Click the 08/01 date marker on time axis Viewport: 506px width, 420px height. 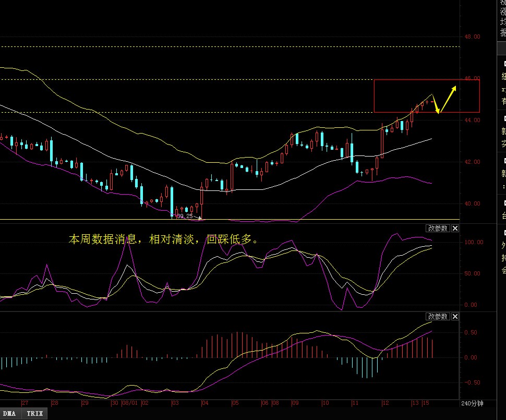tap(129, 403)
